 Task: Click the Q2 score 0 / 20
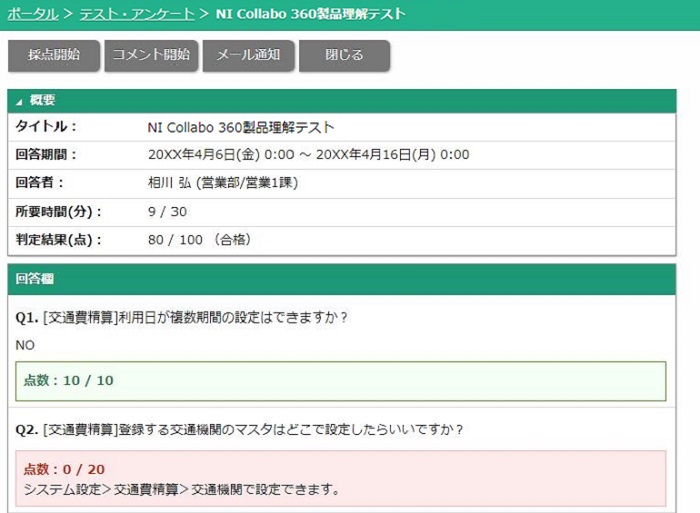64,469
